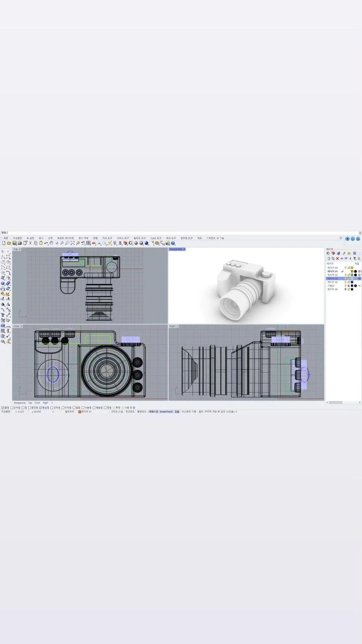This screenshot has height=644, width=362.
Task: Click Move Layer Down triangle icon
Action: point(346,259)
